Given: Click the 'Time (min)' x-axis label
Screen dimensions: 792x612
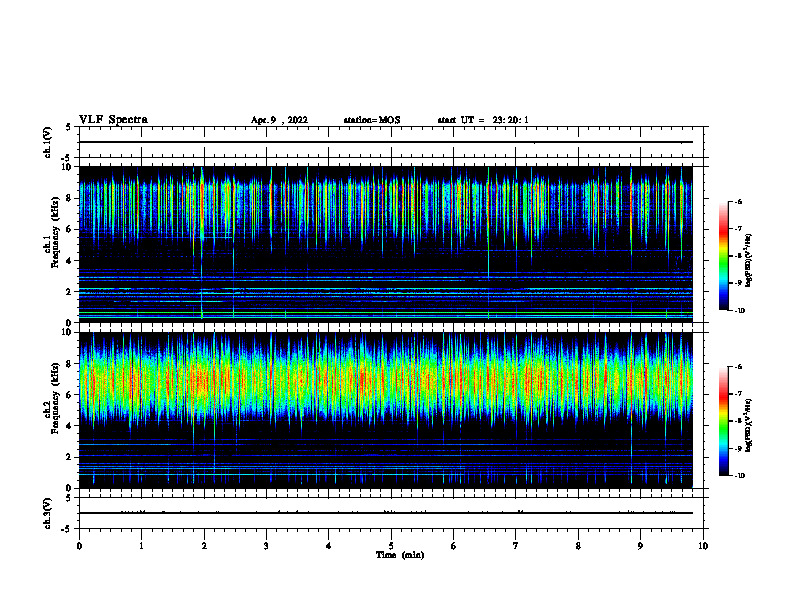Looking at the screenshot, I should pos(400,555).
